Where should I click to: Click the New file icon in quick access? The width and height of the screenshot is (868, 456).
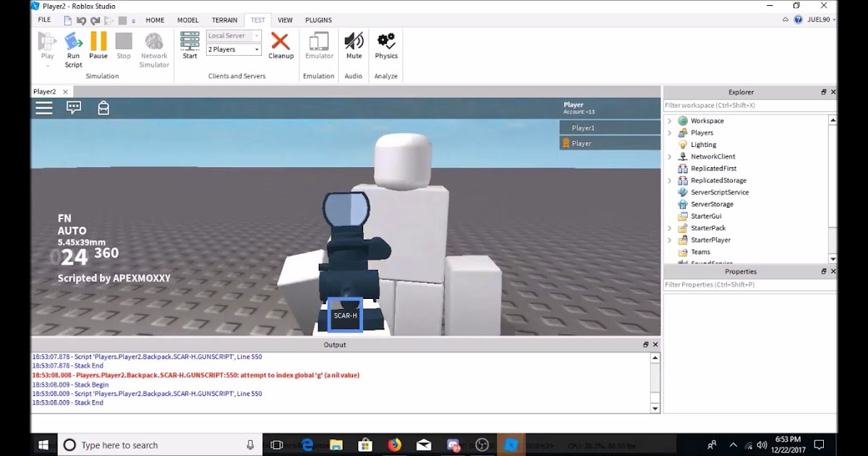tap(67, 20)
